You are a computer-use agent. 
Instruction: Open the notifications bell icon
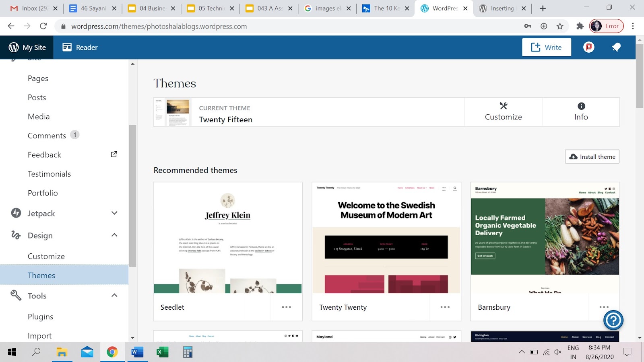pyautogui.click(x=616, y=47)
